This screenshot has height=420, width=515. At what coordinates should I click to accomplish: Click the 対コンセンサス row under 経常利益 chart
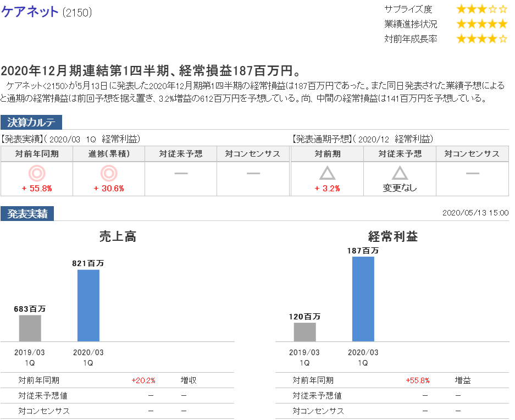[392, 411]
